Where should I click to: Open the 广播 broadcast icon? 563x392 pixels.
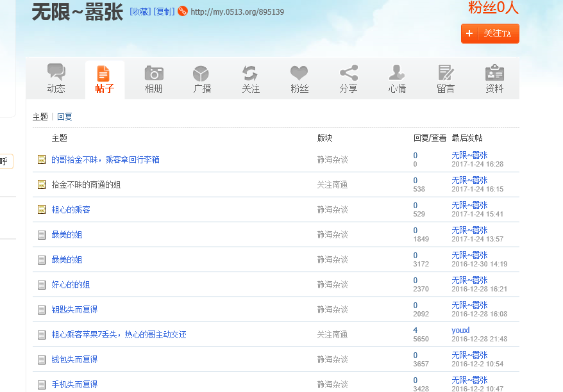tap(202, 73)
